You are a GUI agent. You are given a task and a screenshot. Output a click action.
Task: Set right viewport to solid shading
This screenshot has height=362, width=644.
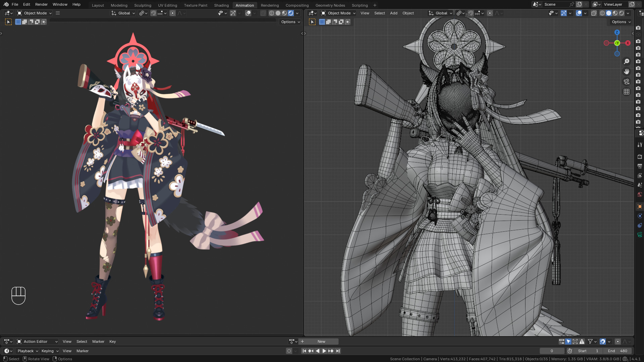[x=609, y=13]
